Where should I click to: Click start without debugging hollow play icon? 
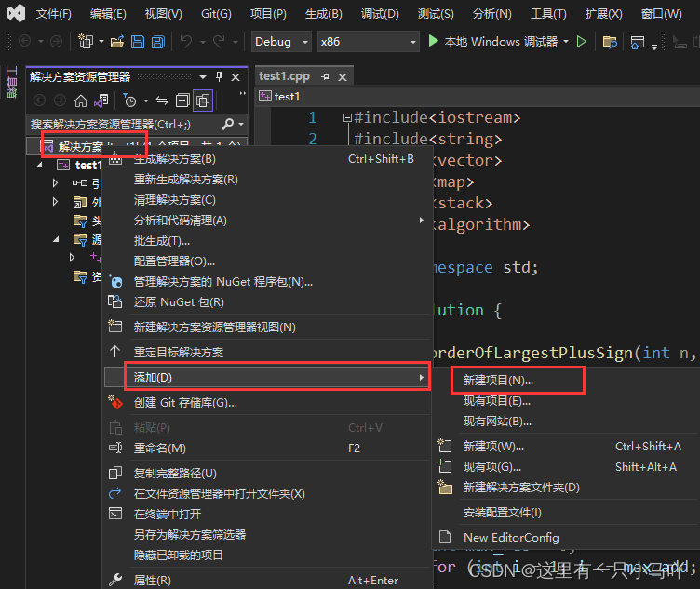(x=581, y=42)
